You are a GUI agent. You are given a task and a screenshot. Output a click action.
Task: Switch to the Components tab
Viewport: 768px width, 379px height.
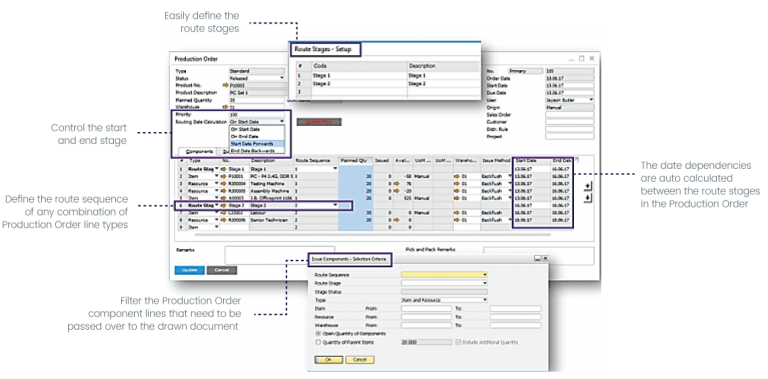click(x=199, y=152)
